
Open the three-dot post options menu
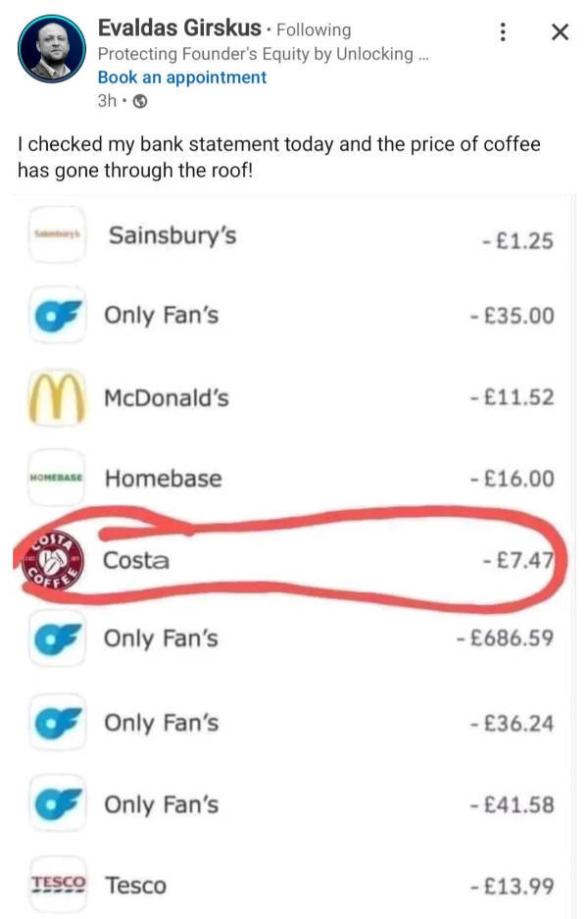click(x=503, y=31)
